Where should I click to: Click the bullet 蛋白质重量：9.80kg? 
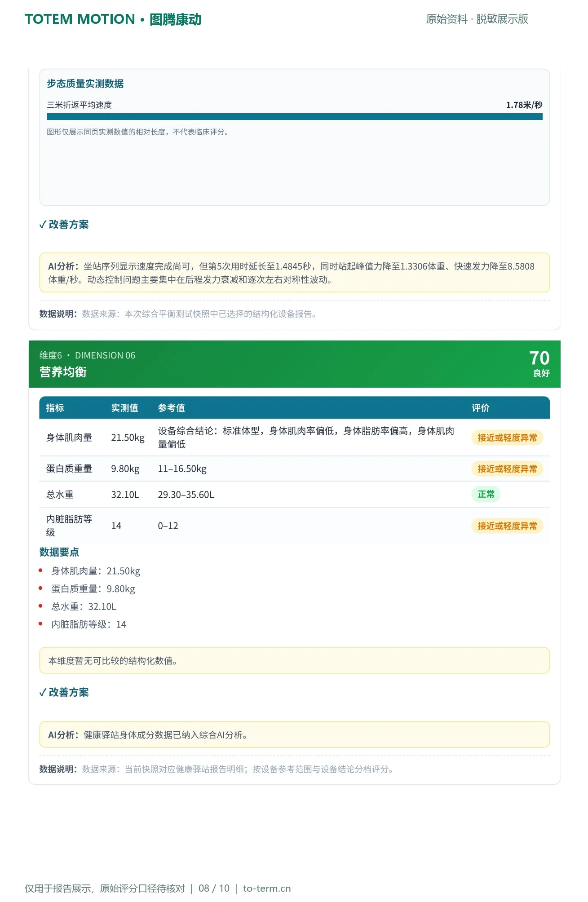tap(93, 589)
